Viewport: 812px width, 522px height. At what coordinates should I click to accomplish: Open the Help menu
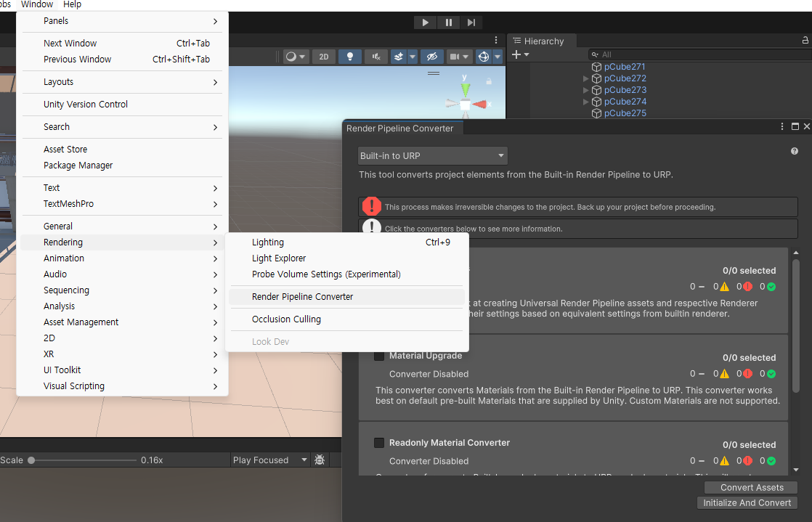pyautogui.click(x=72, y=4)
